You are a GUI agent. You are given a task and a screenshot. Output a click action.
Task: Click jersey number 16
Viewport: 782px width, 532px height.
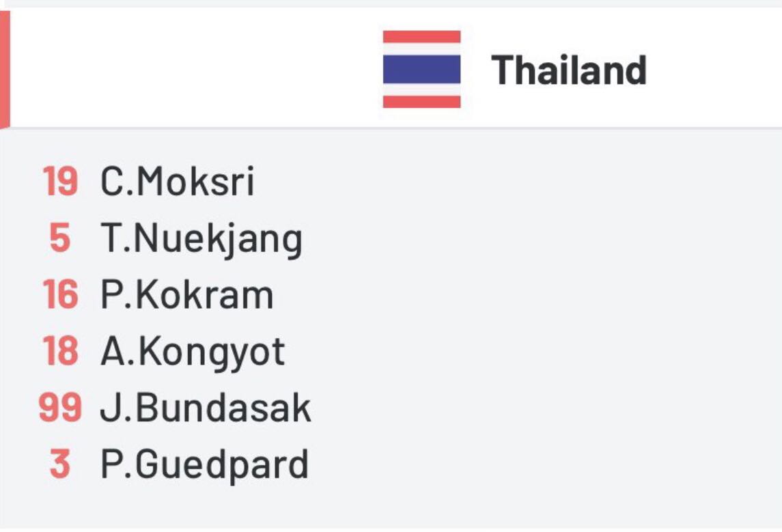[60, 294]
